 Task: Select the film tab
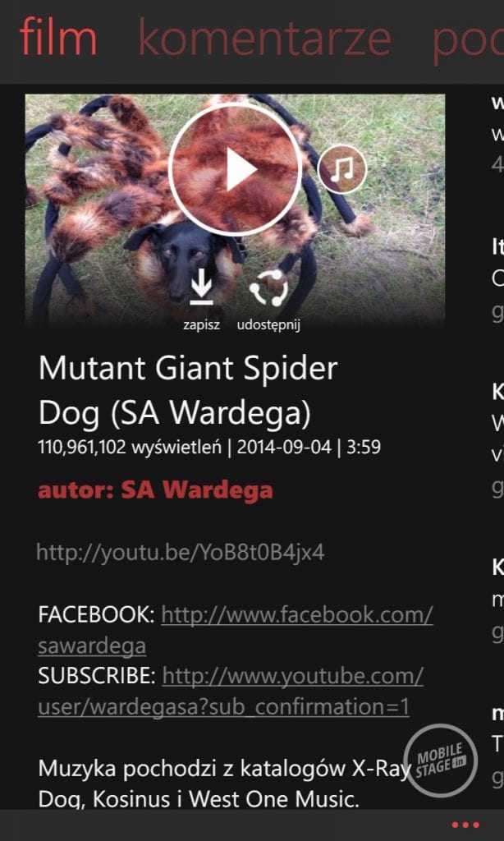tap(58, 38)
